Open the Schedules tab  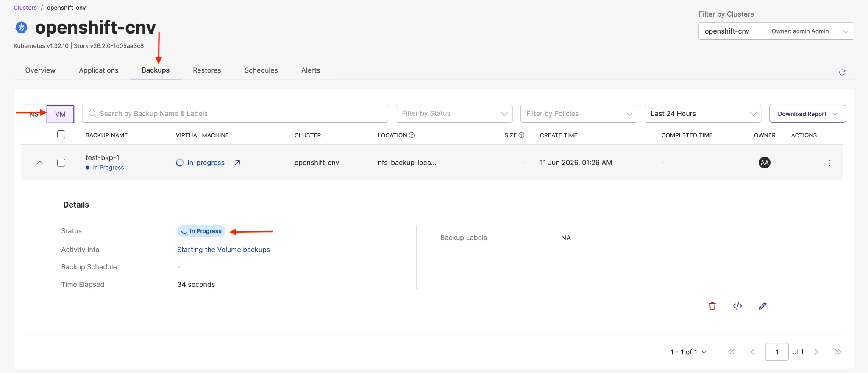[261, 70]
